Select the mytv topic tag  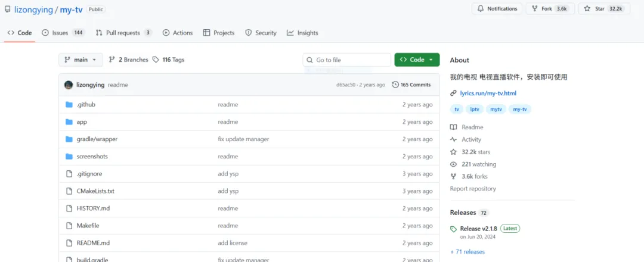click(x=496, y=110)
